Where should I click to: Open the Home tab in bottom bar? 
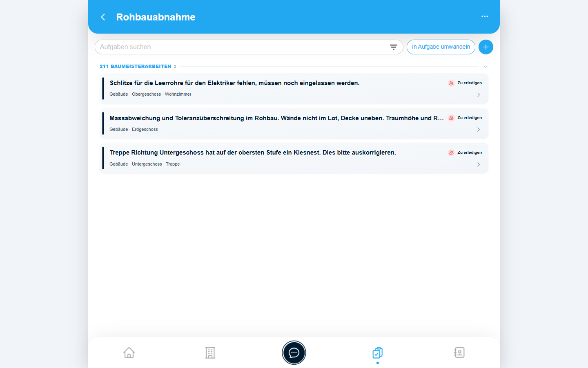(x=129, y=352)
